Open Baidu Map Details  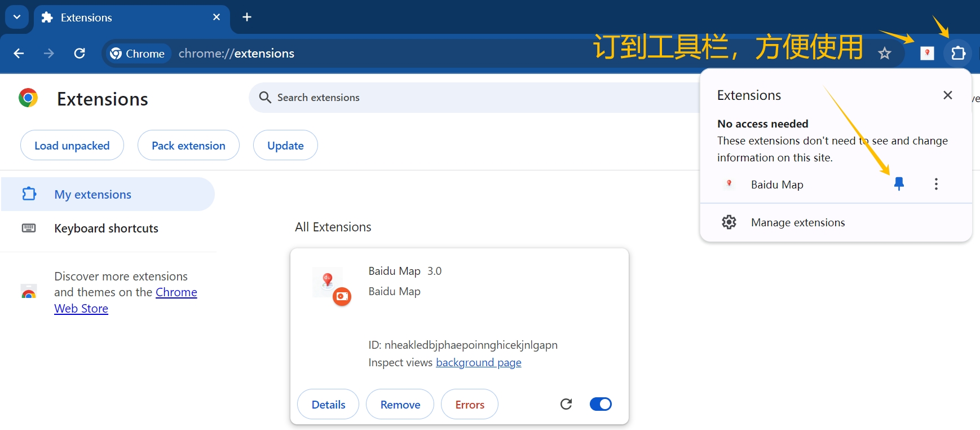(x=328, y=405)
